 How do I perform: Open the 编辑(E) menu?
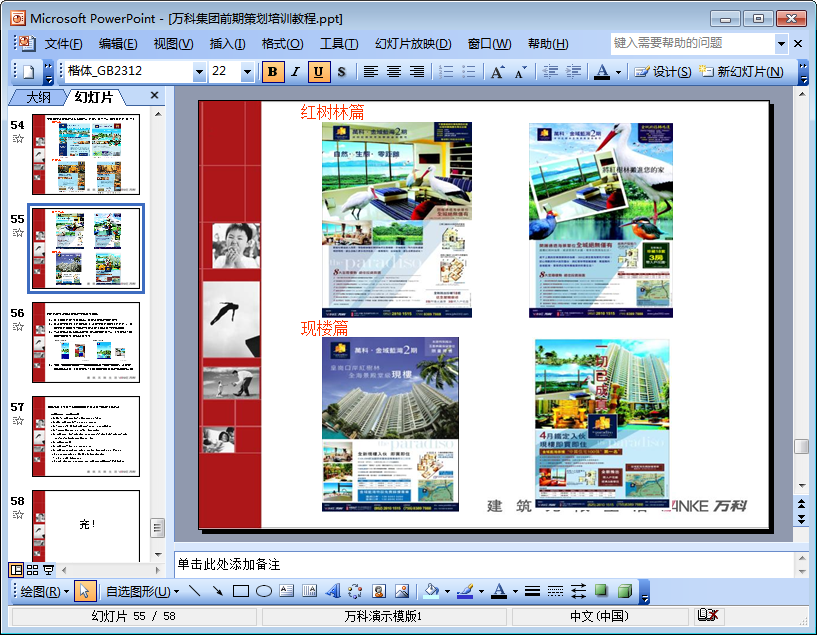tap(118, 44)
